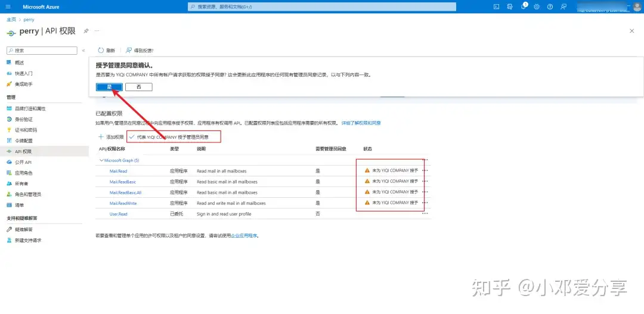The height and width of the screenshot is (314, 644).
Task: Open the directories and subscriptions filter icon
Action: (510, 7)
